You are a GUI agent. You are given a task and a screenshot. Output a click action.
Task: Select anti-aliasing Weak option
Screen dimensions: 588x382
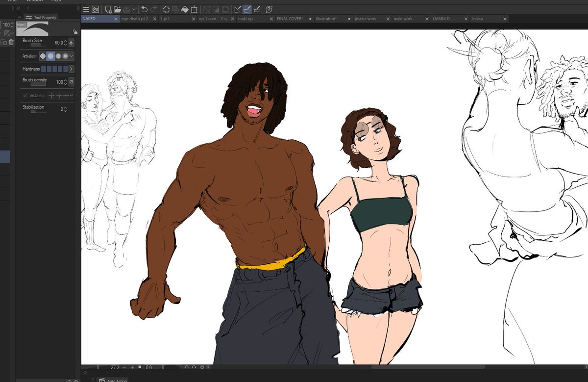[50, 56]
